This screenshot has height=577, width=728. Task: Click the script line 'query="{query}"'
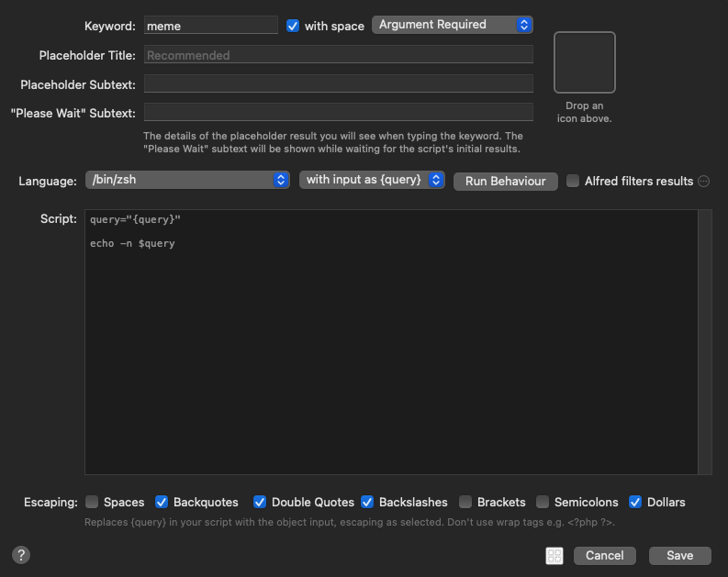(135, 219)
